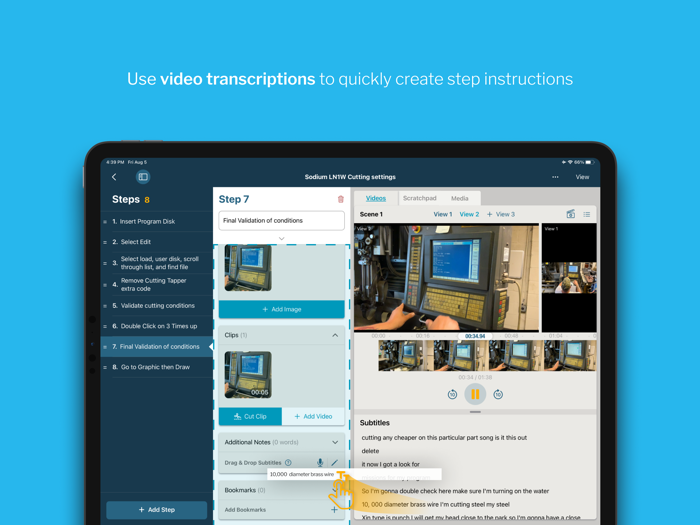Screen dimensions: 700x525
Task: Pause the video playback
Action: [x=475, y=394]
